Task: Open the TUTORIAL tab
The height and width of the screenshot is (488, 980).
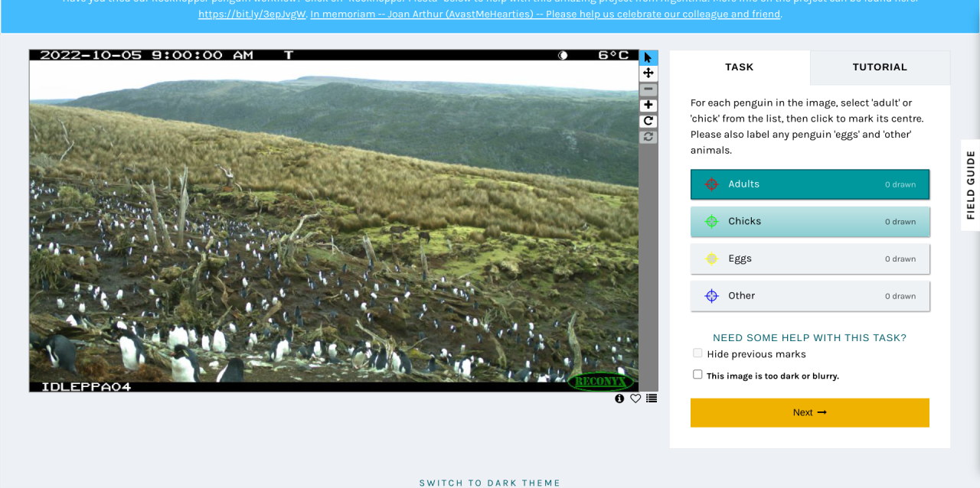Action: pos(880,67)
